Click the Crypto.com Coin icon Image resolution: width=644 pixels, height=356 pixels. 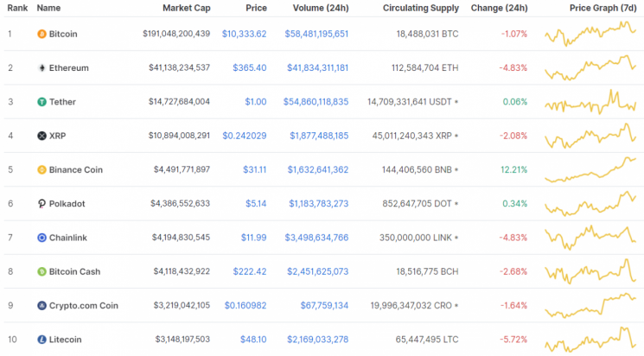(41, 306)
